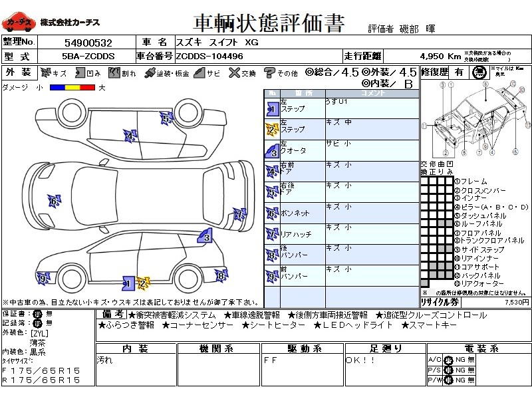Click the red end of damage scale
This screenshot has height=399, width=532.
click(87, 88)
